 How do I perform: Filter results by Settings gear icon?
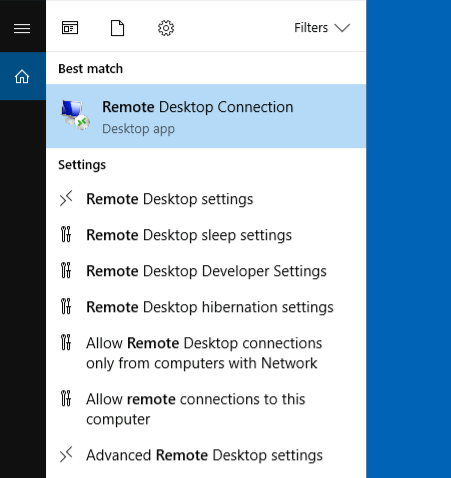point(166,28)
